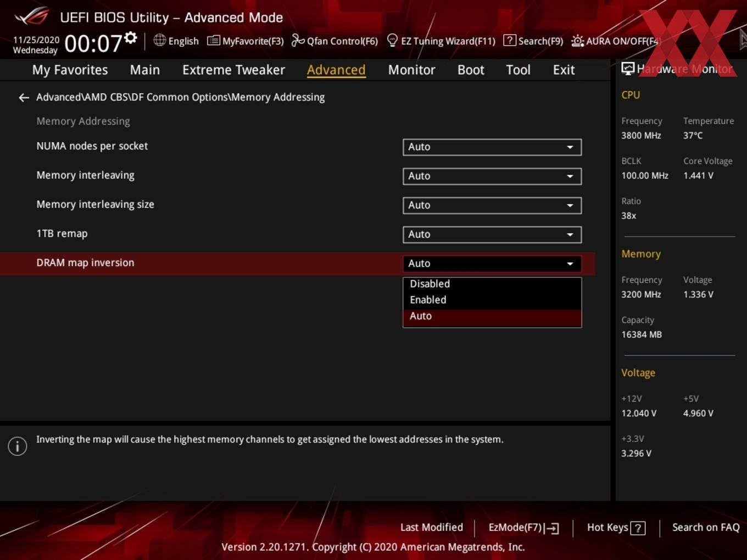Click the back arrow beside the breadcrumb path
747x560 pixels.
pyautogui.click(x=24, y=98)
